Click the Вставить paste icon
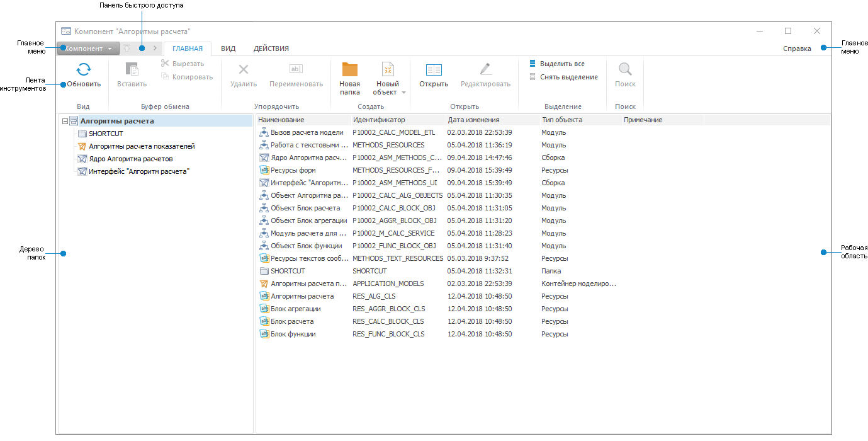This screenshot has width=868, height=441. click(131, 69)
